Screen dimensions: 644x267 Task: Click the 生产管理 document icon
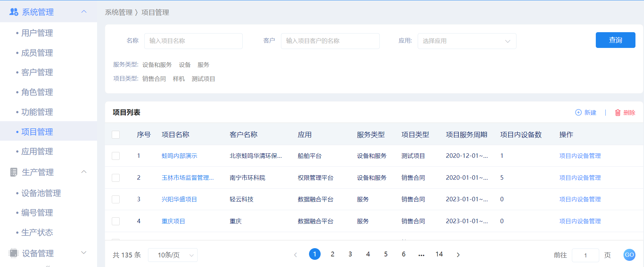coord(14,172)
